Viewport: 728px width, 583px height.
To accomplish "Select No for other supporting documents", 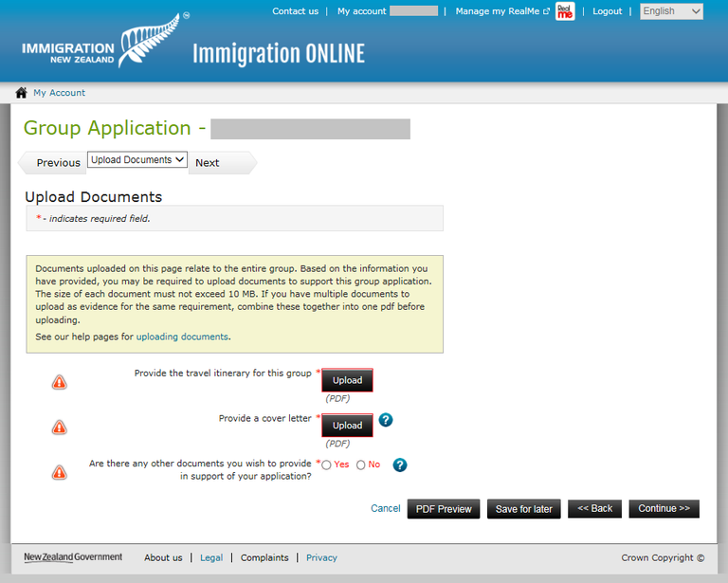I will tap(361, 465).
